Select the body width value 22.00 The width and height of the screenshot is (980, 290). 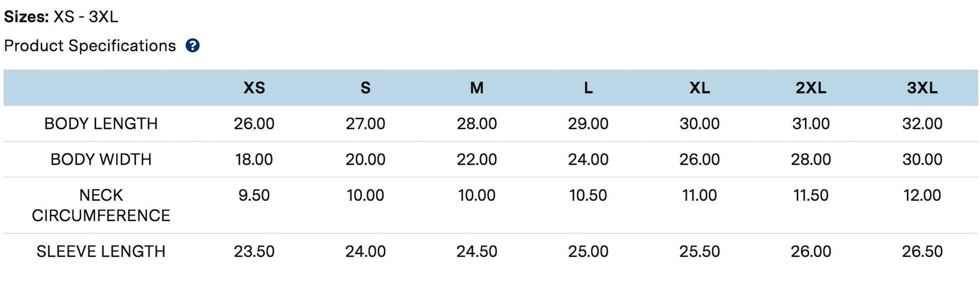click(477, 159)
